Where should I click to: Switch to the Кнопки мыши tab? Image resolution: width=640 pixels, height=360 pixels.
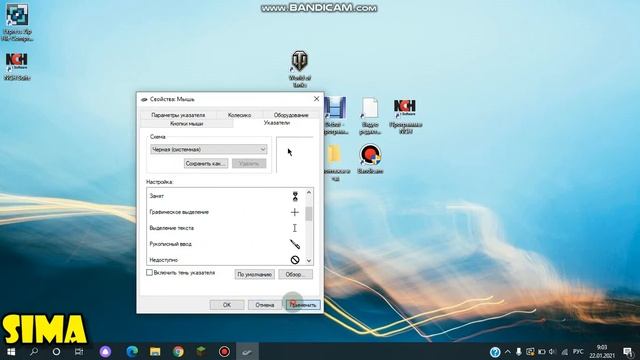[187, 123]
